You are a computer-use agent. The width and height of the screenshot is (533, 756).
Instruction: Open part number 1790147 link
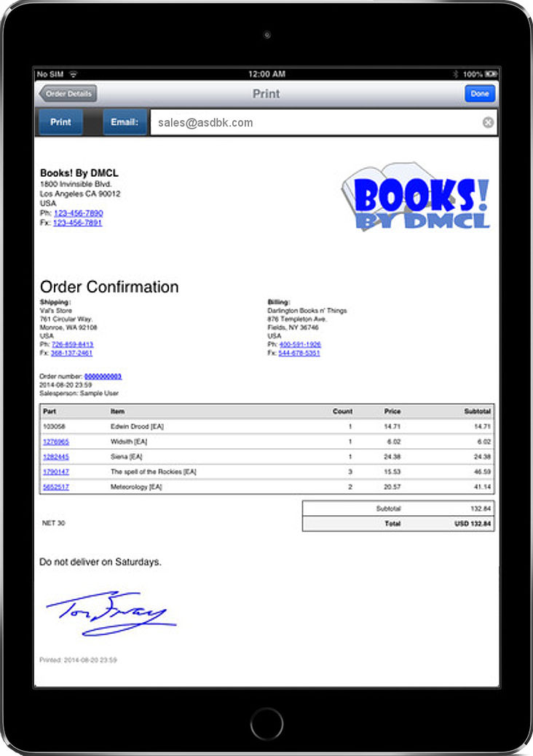click(56, 471)
